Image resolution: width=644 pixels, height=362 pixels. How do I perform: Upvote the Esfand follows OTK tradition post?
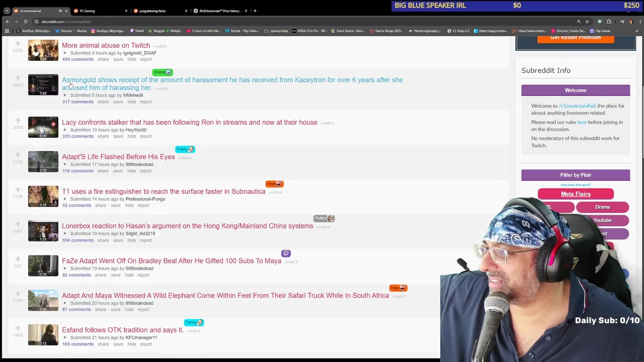(x=18, y=328)
